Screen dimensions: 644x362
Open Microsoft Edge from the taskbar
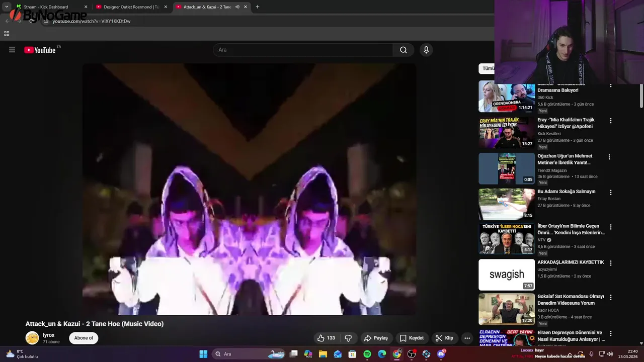click(382, 354)
